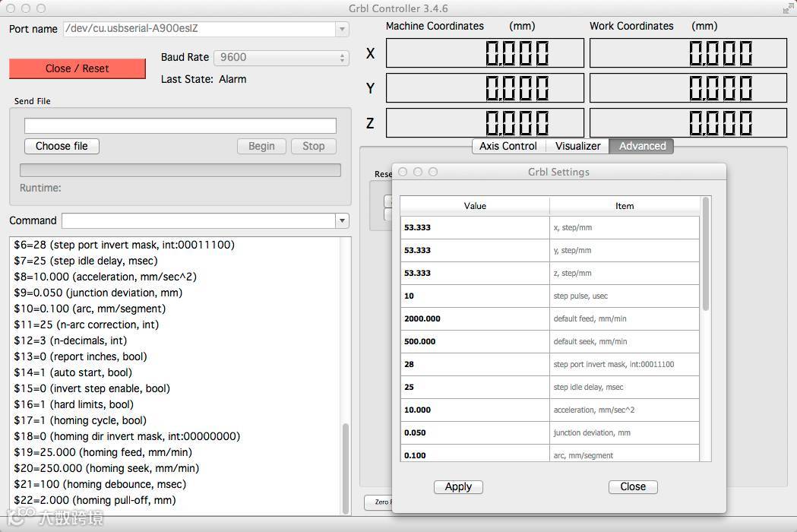Expand the Command history dropdown arrow
The width and height of the screenshot is (797, 532).
342,220
